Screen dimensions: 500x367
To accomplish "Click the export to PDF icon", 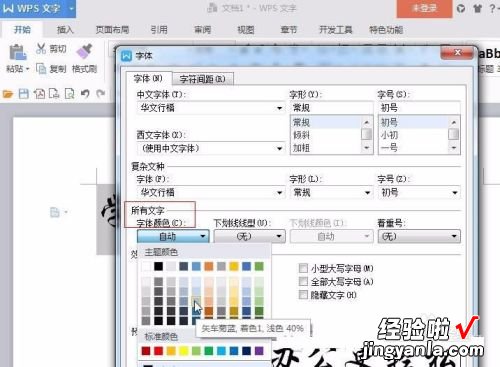I will click(39, 94).
